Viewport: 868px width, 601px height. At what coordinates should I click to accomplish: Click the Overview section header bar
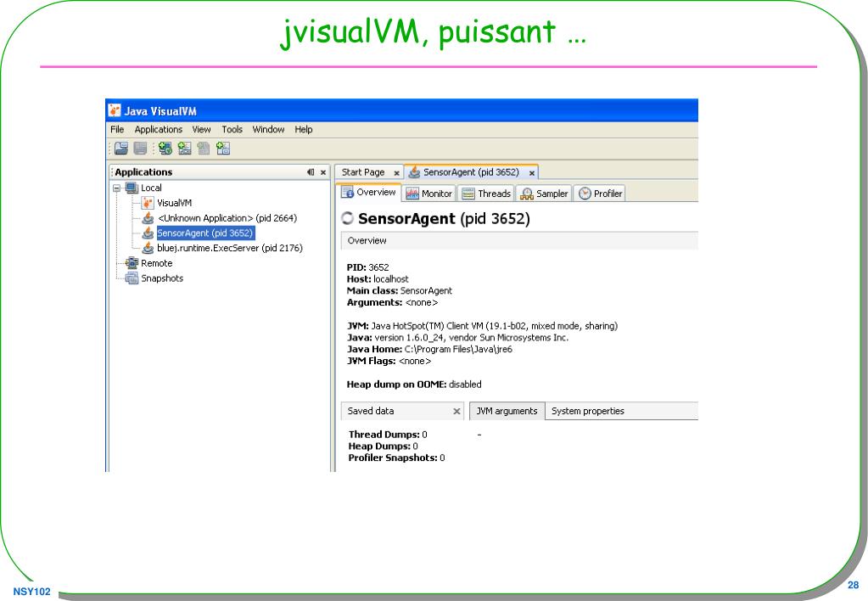(x=519, y=240)
